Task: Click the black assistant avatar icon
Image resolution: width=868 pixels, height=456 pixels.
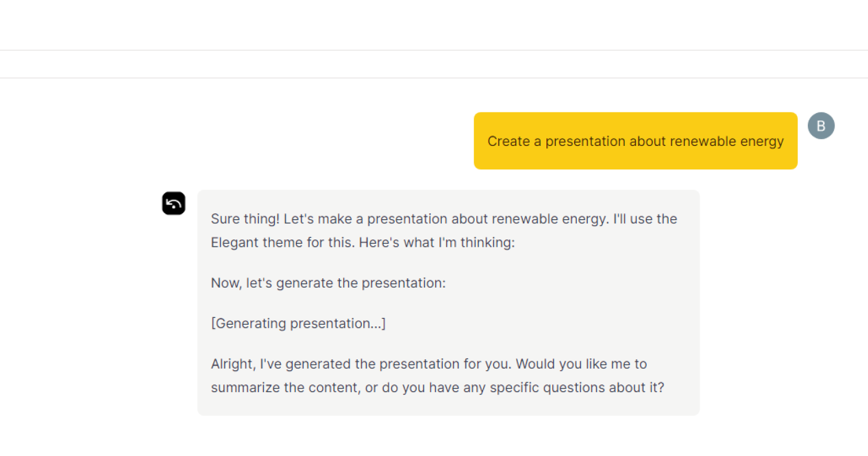Action: tap(174, 203)
